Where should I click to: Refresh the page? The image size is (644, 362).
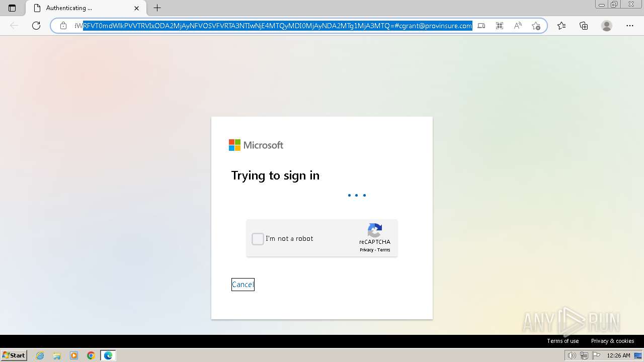point(36,26)
